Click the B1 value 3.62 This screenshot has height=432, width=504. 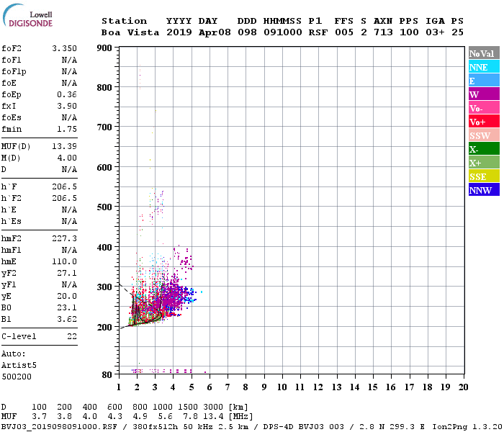pos(67,320)
